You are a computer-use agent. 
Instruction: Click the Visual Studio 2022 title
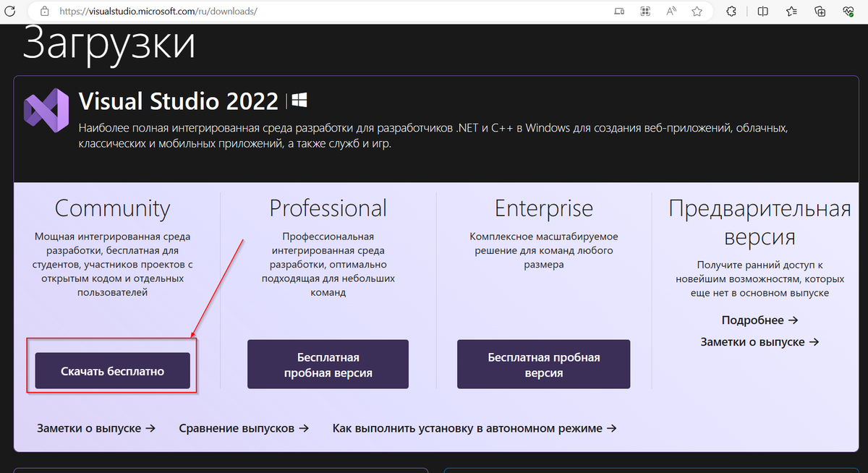point(178,101)
